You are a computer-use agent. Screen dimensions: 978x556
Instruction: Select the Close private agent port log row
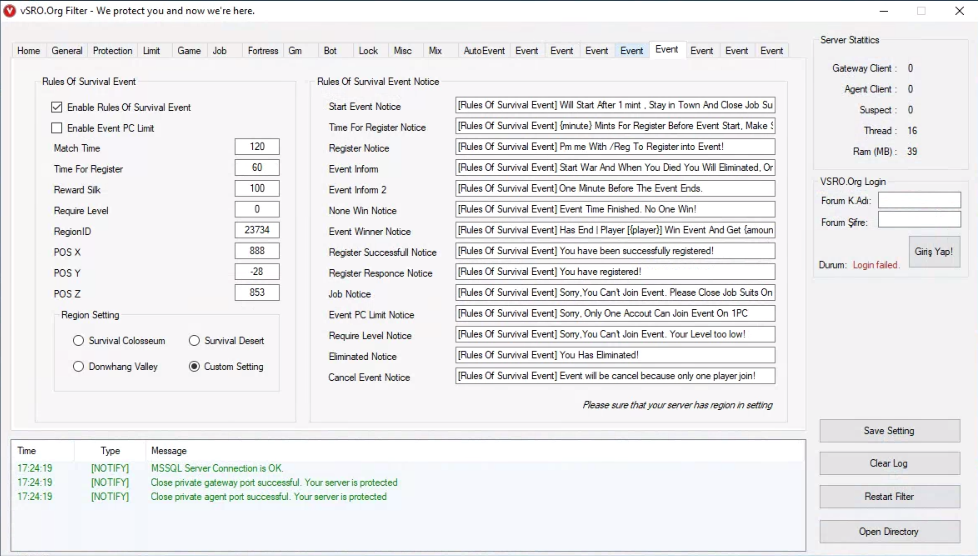point(408,497)
